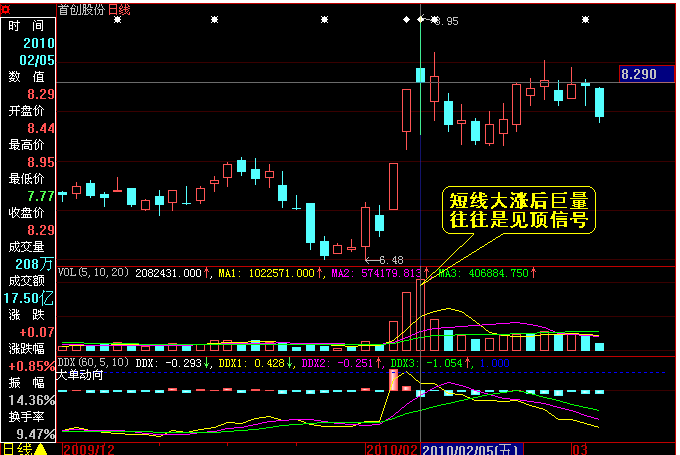
Task: Open DDX(60,5,10) indicator parameters
Action: (94, 363)
